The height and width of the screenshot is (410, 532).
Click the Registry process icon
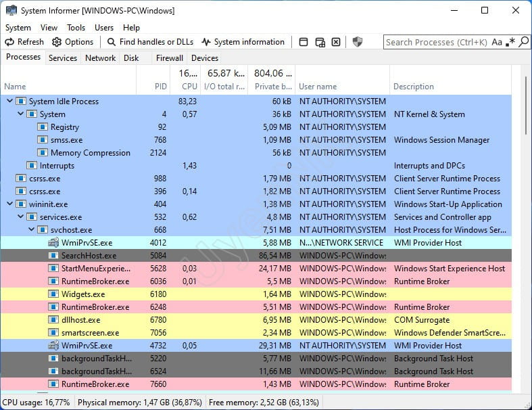(x=43, y=127)
